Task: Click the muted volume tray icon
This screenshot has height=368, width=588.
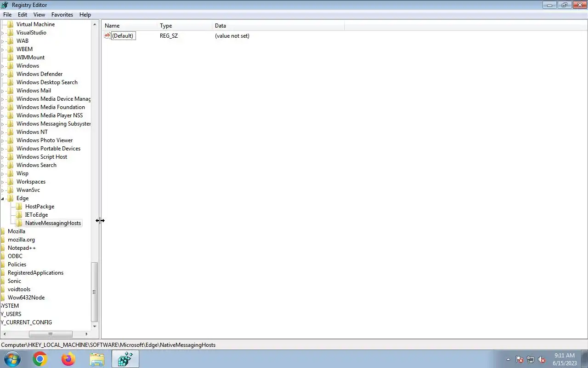Action: click(x=542, y=360)
